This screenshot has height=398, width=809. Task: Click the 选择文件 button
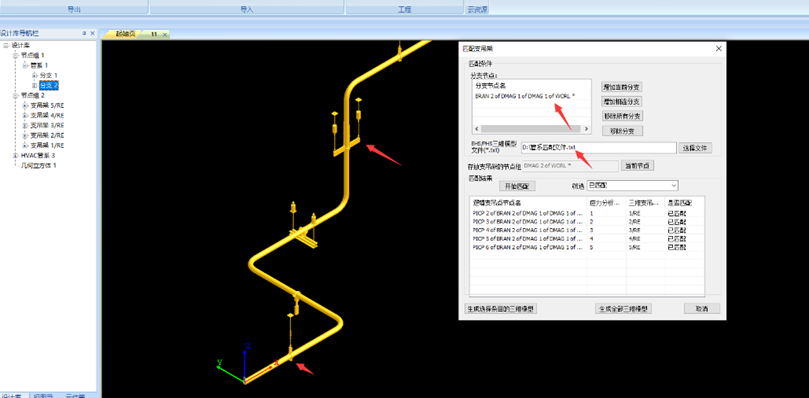695,148
